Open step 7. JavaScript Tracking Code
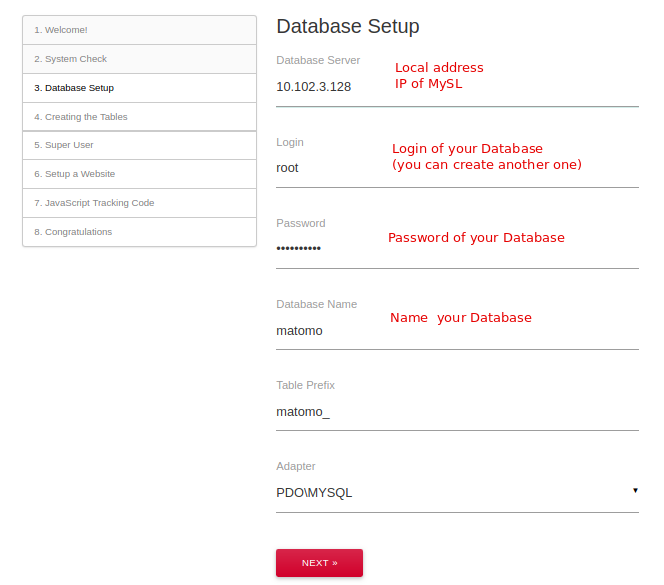Image resolution: width=664 pixels, height=585 pixels. pos(139,203)
